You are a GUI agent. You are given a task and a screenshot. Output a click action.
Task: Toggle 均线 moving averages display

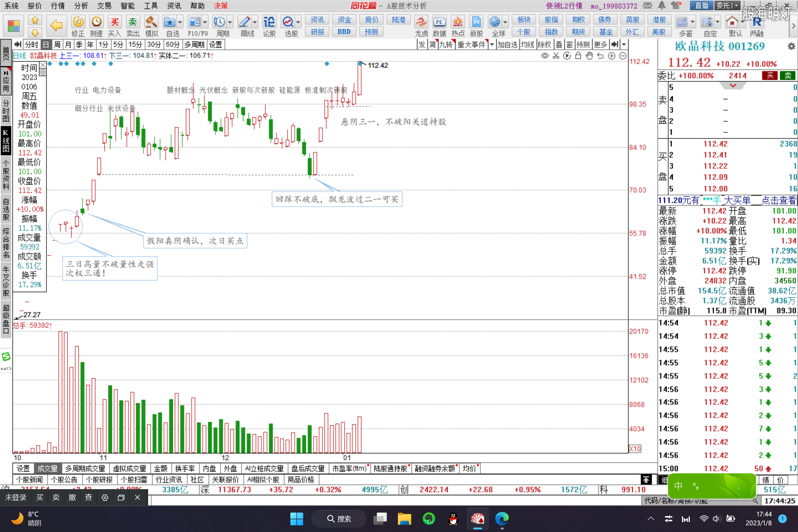(528, 45)
